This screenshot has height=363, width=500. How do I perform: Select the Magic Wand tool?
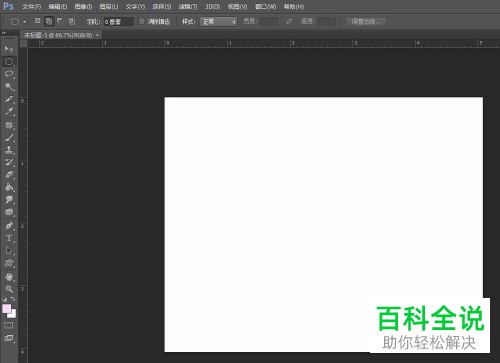tap(9, 87)
